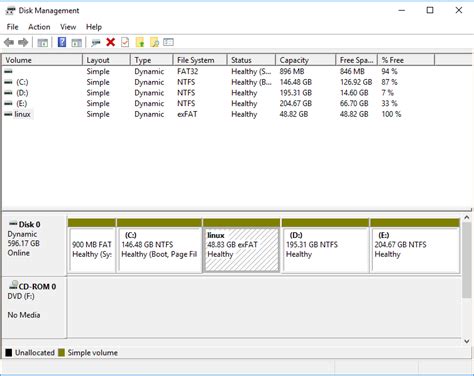The image size is (474, 376).
Task: Open Help via the blue question mark icon
Action: click(62, 42)
